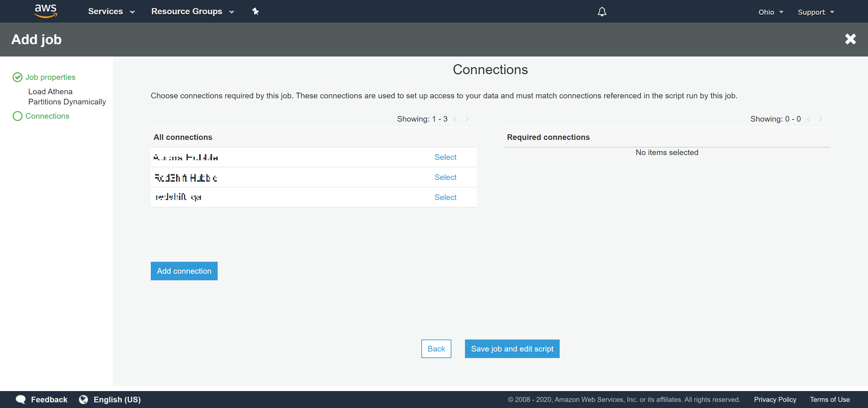This screenshot has width=868, height=408.
Task: Click Save job and edit script
Action: coord(512,349)
